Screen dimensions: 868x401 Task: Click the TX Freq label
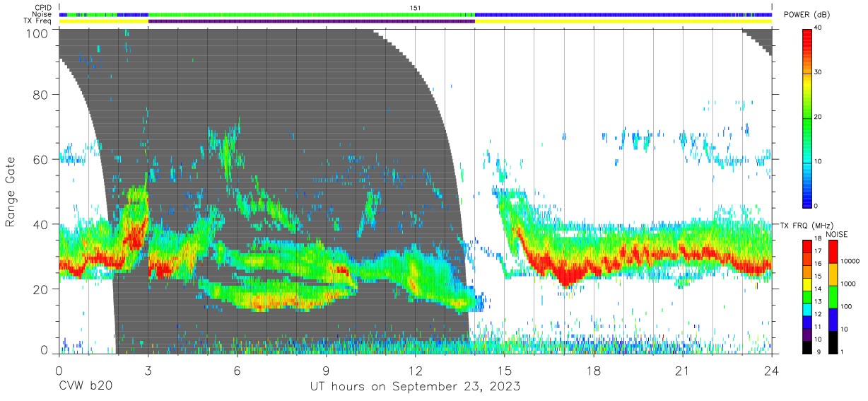(38, 21)
